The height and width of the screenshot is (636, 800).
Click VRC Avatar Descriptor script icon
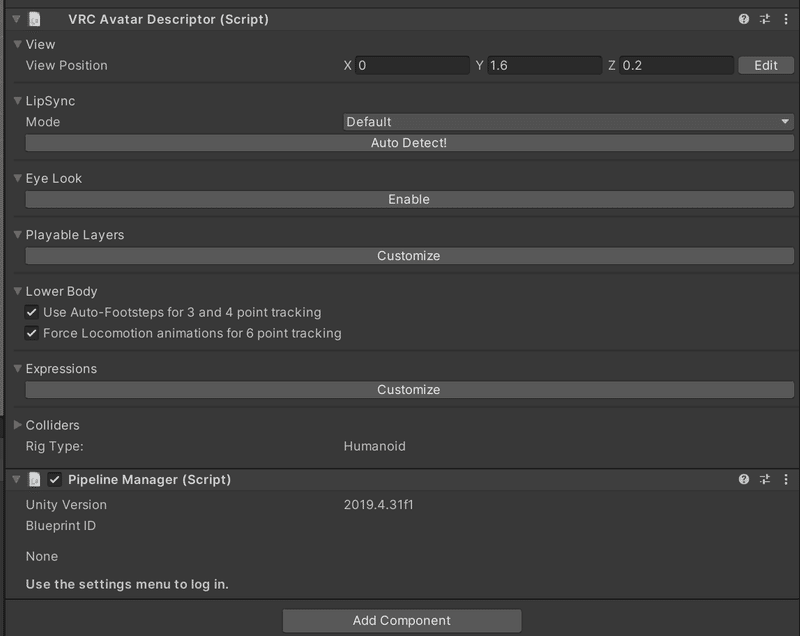point(34,19)
